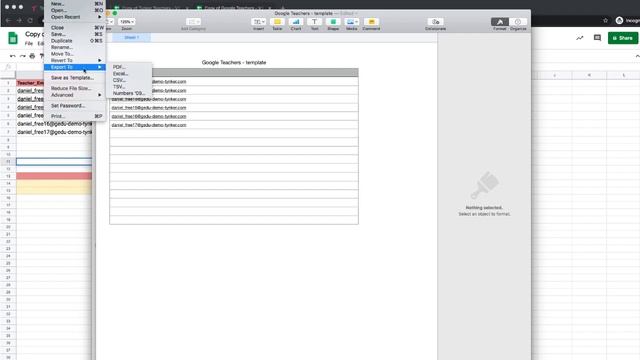This screenshot has height=360, width=640.
Task: Choose Set Password... menu item
Action: click(75, 106)
